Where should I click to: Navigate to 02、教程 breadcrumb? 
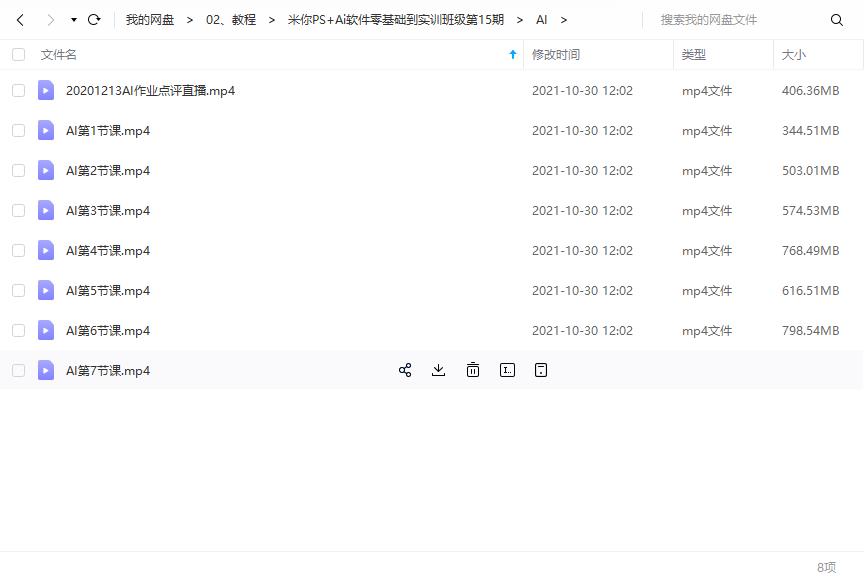(231, 20)
